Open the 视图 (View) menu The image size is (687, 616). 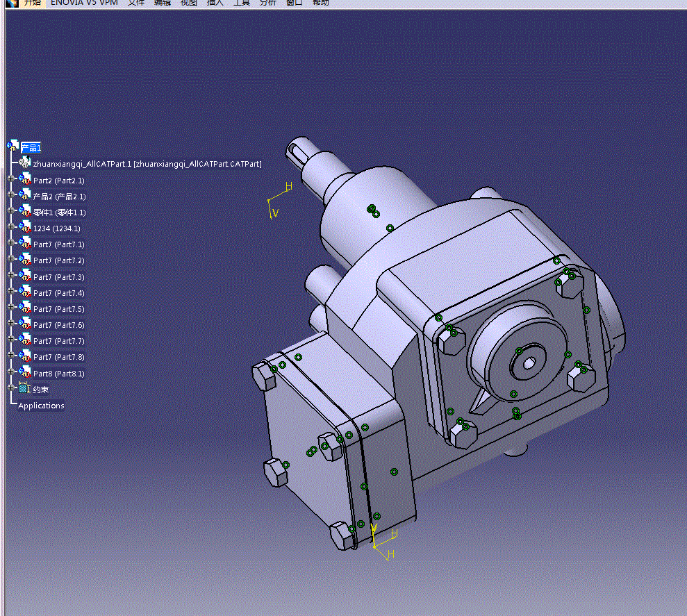click(x=189, y=3)
